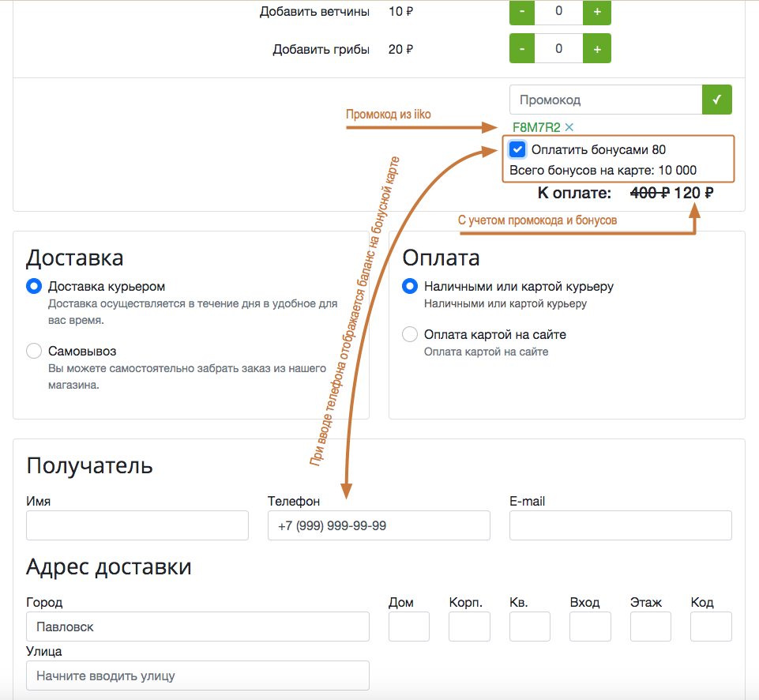Decrease Добавить грибы quantity with minus
The width and height of the screenshot is (759, 700).
tap(522, 49)
